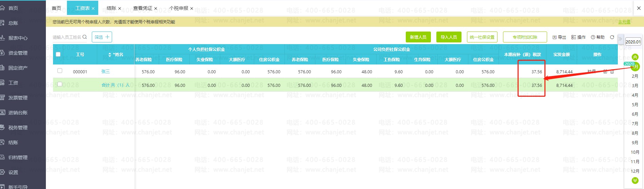This screenshot has height=189, width=644.
Task: Click the 导出 export button
Action: coord(559,37)
